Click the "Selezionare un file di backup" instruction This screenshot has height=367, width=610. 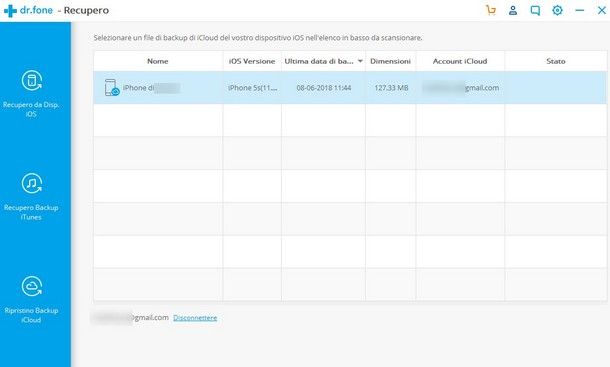[258, 38]
